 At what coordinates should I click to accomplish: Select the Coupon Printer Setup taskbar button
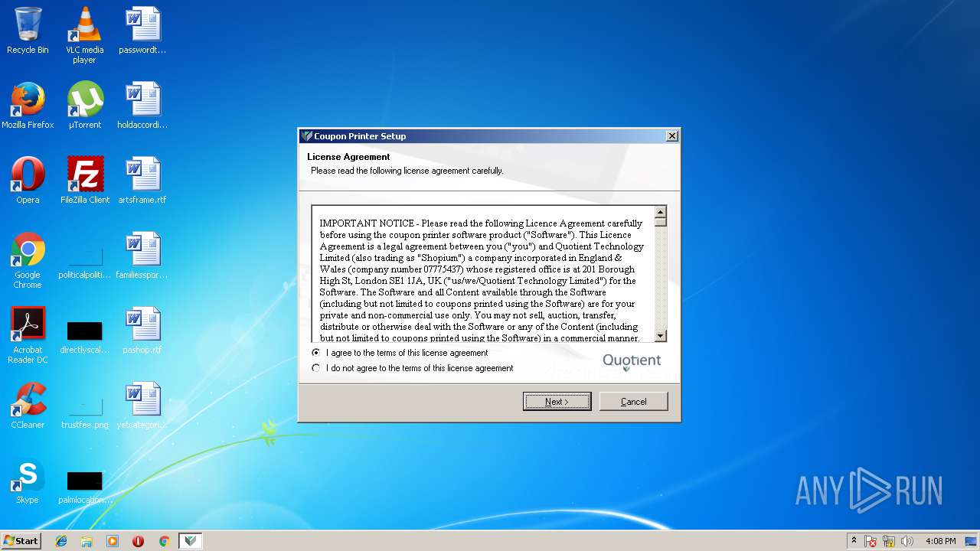tap(191, 541)
